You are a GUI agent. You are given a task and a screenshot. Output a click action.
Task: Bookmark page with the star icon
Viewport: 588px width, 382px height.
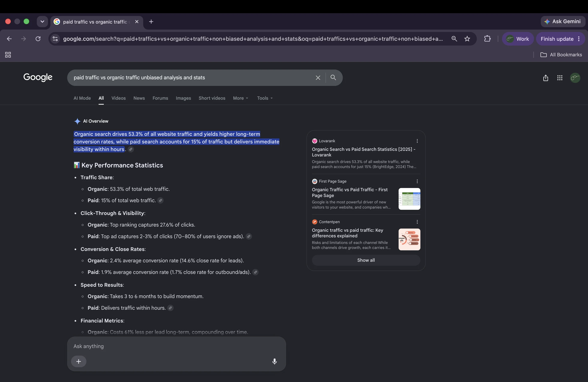click(x=467, y=39)
